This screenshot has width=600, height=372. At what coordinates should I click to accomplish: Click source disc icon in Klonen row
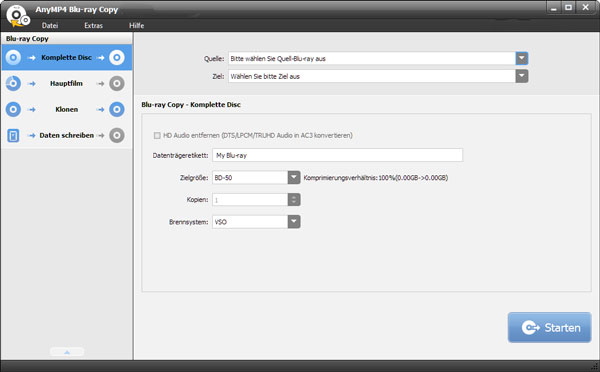[x=13, y=109]
